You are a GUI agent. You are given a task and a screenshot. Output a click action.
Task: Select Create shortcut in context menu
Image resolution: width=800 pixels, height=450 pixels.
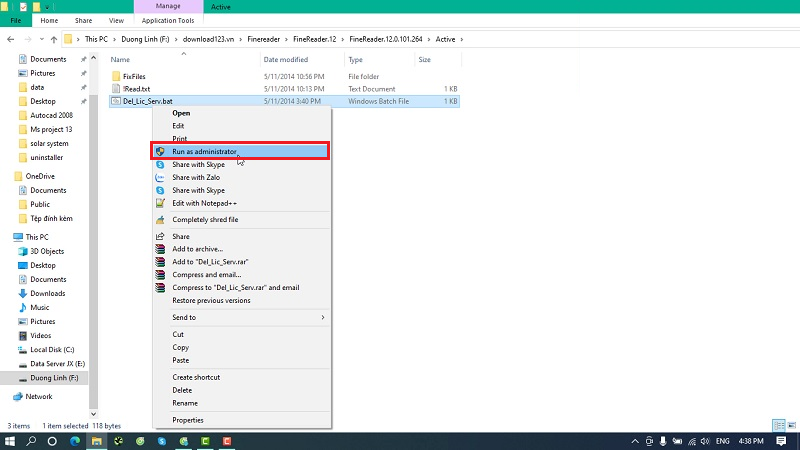coord(196,377)
